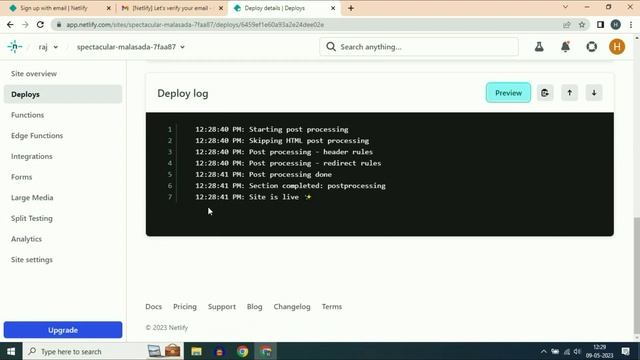Click the Netlify logo icon
This screenshot has width=640, height=360.
[15, 47]
